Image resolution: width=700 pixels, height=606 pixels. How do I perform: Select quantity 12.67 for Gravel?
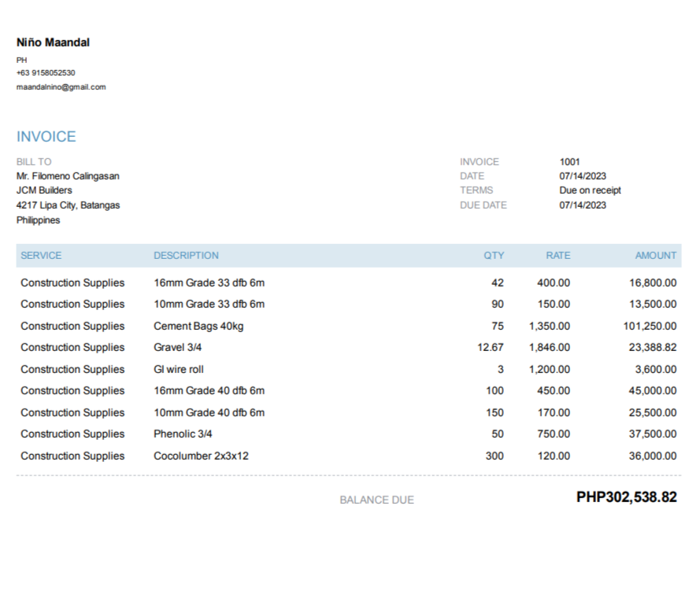(x=491, y=348)
